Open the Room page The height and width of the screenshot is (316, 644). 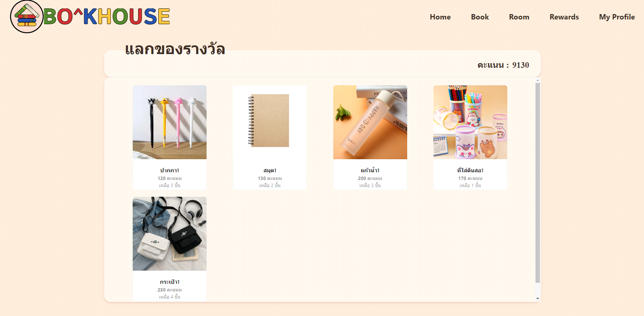pyautogui.click(x=519, y=17)
